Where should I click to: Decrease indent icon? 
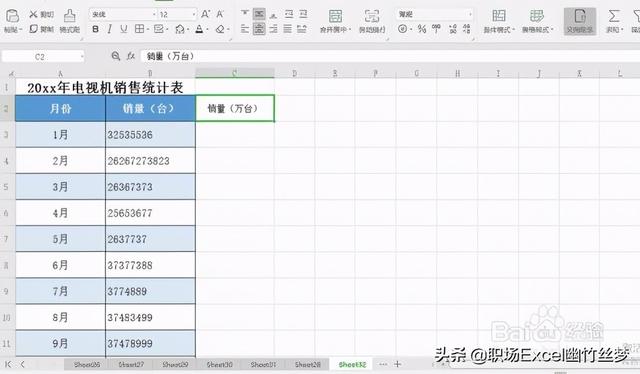click(x=289, y=14)
